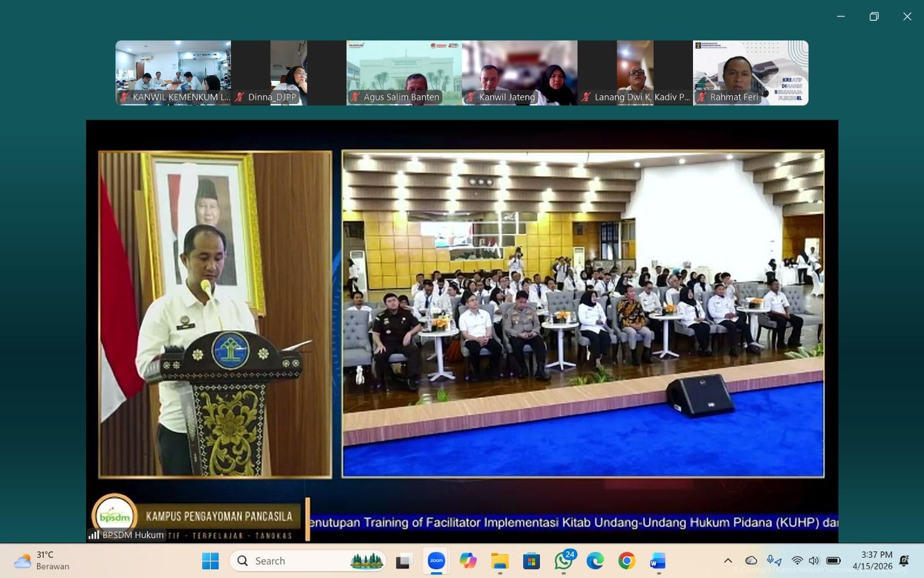Open Microsoft Store taskbar icon
The image size is (924, 578).
531,561
